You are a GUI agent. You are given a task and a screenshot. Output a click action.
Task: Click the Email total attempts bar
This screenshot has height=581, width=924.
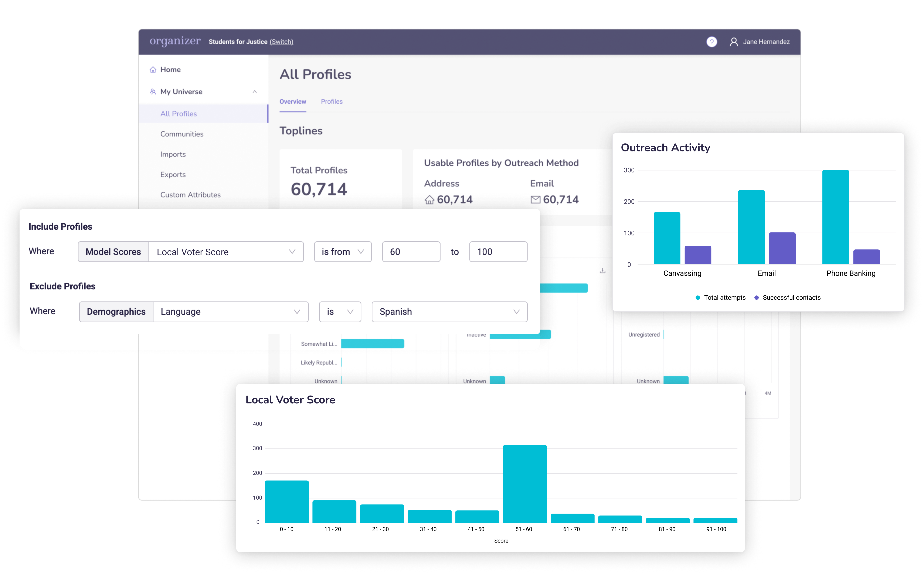coord(751,227)
